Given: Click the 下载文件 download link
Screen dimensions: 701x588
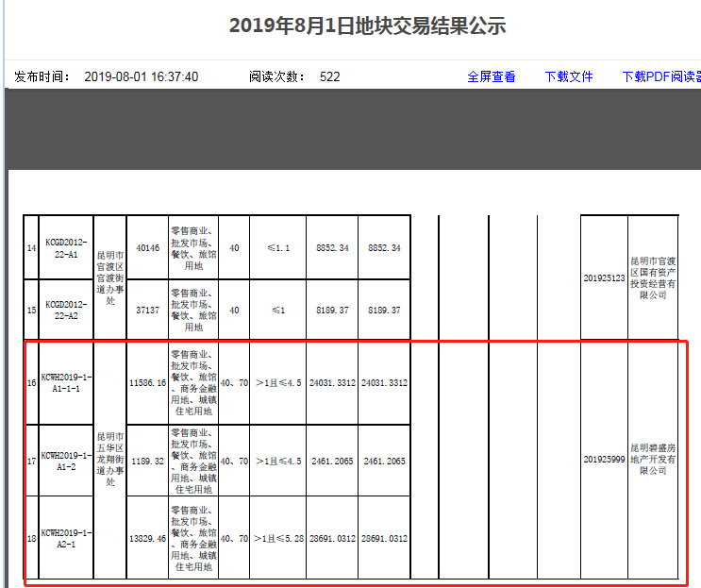Looking at the screenshot, I should pyautogui.click(x=569, y=76).
